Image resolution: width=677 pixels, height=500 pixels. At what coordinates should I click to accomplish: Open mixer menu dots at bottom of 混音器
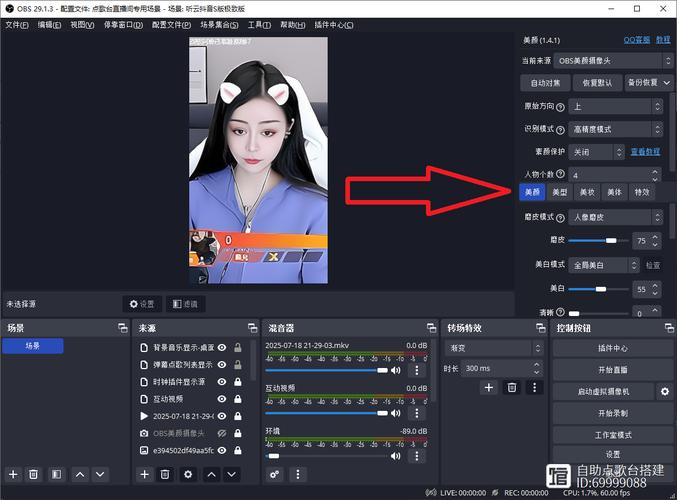297,475
